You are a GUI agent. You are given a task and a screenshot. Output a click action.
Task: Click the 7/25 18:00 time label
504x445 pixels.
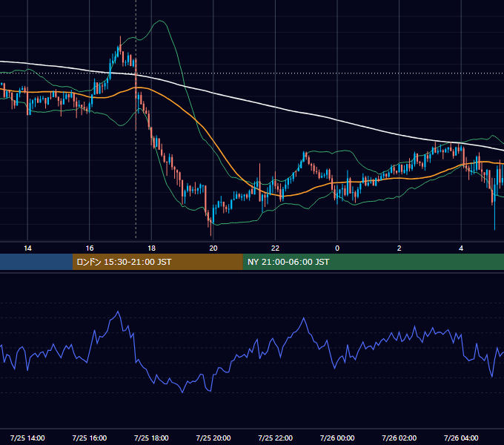pyautogui.click(x=151, y=438)
